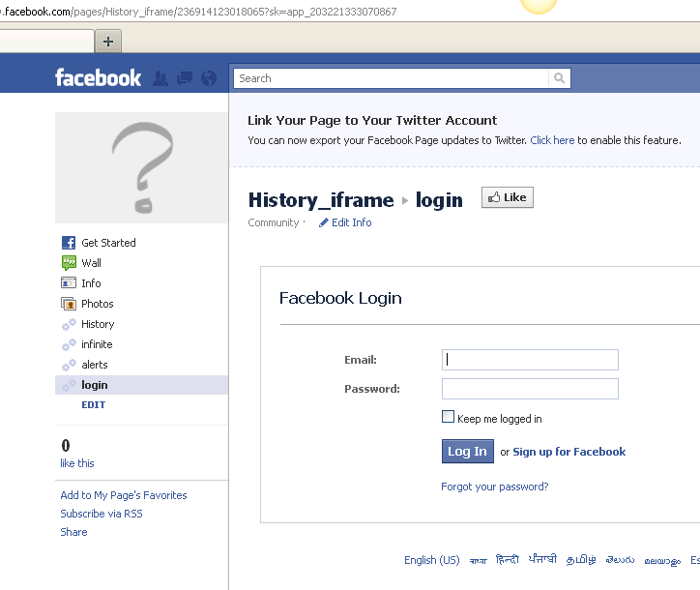Select the infinite tab in sidebar

[97, 344]
